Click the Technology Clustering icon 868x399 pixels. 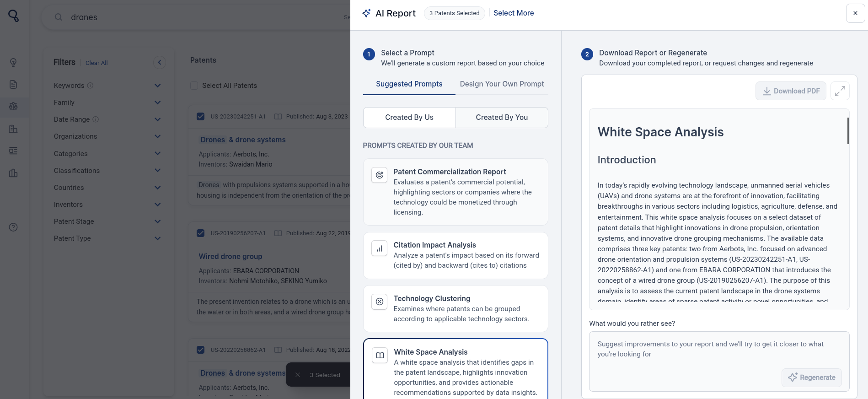pos(380,302)
